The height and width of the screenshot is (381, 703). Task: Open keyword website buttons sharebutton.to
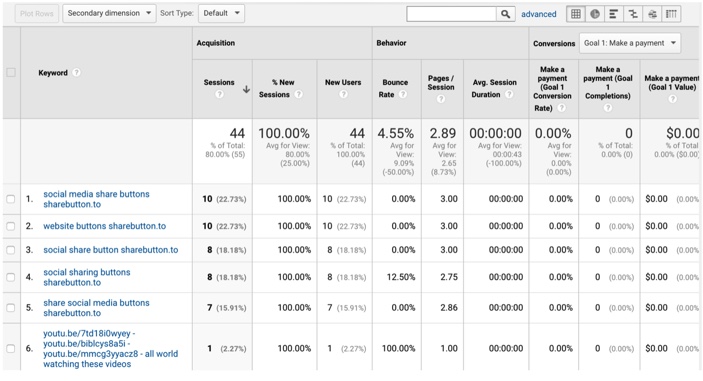104,226
